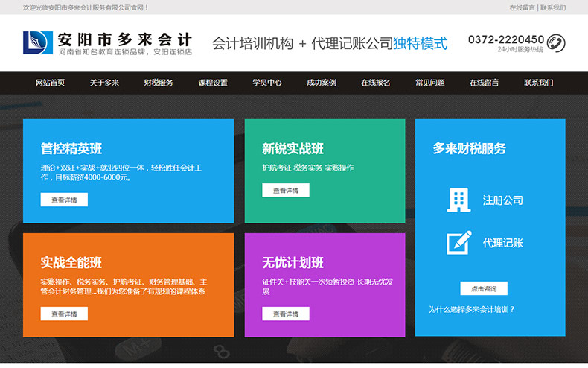Screen dimensions: 588x368
Task: Open the 为什么选择多来会计培训 link
Action: point(471,308)
